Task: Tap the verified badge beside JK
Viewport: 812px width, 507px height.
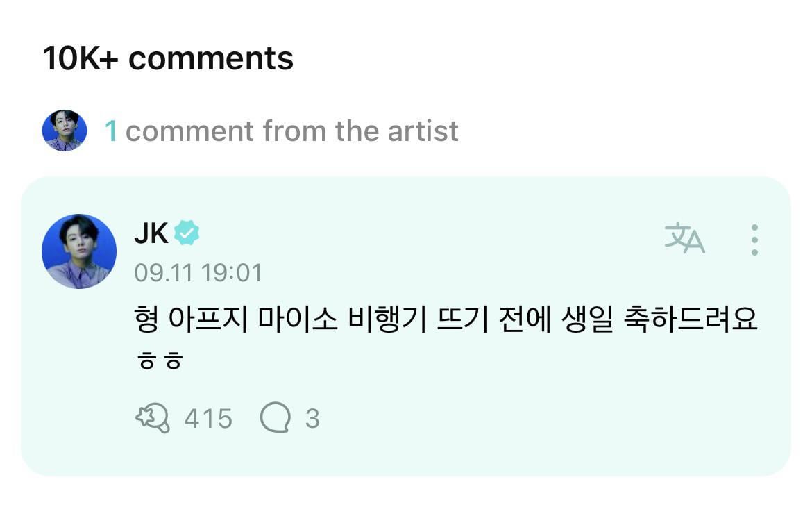Action: click(186, 233)
